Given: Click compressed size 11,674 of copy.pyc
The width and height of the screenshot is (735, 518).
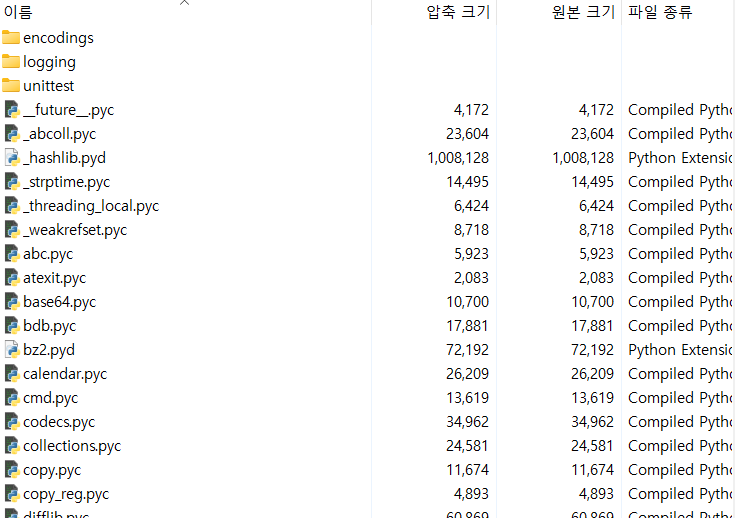Looking at the screenshot, I should coord(467,470).
